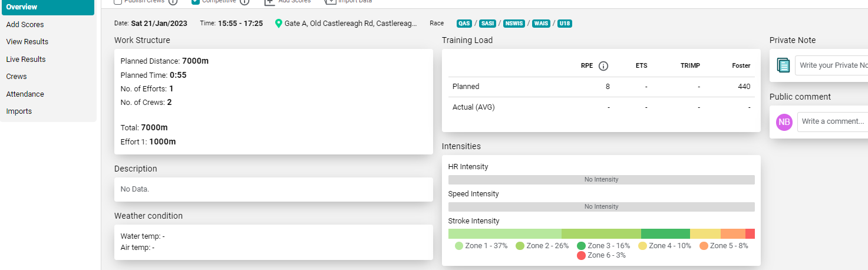Click the Public comment heading

800,97
